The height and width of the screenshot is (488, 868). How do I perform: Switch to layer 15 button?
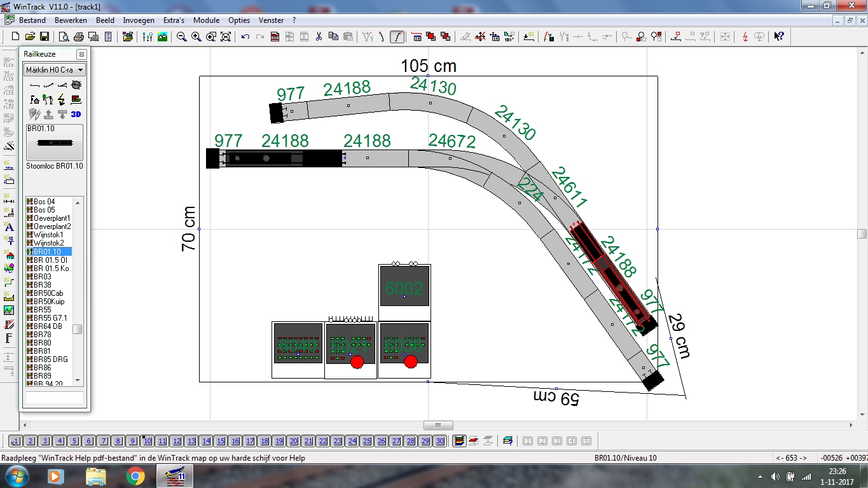[x=221, y=441]
